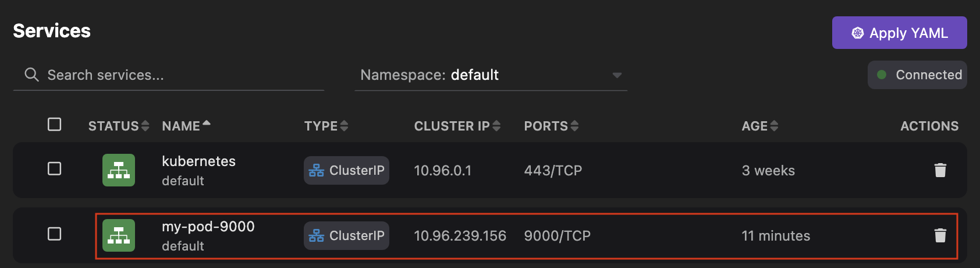
Task: Check the kubernetes service row checkbox
Action: pos(55,169)
